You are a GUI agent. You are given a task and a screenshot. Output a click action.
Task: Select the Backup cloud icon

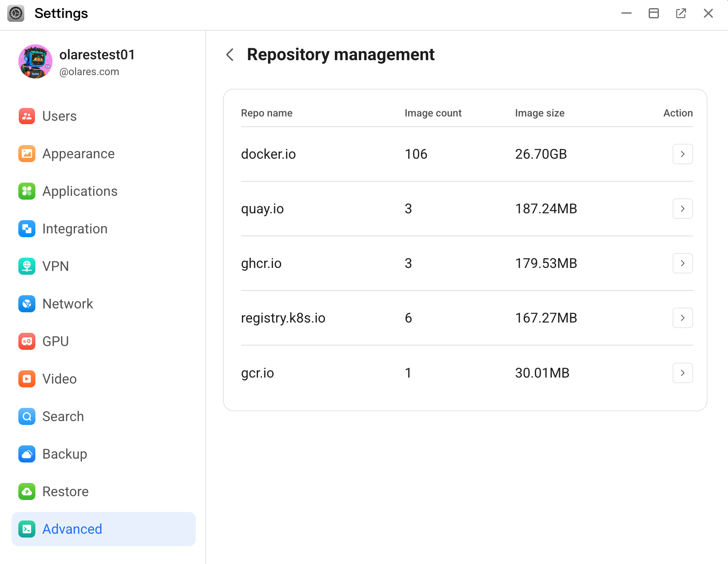[x=27, y=454]
